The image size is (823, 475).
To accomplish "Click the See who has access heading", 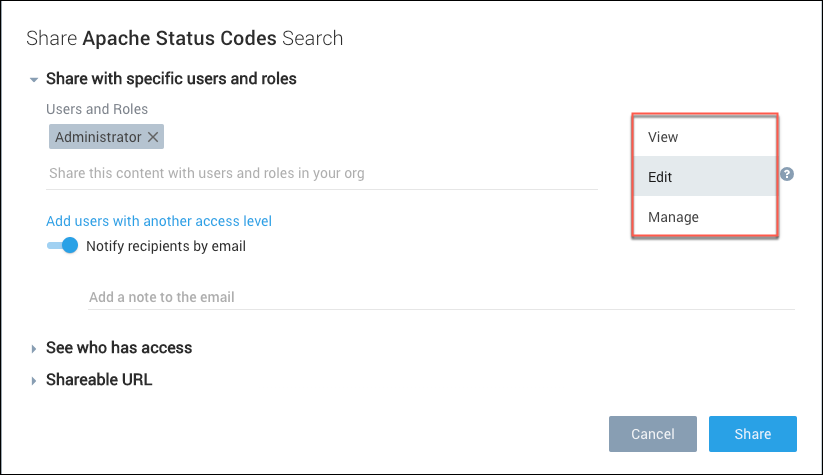I will pos(119,348).
